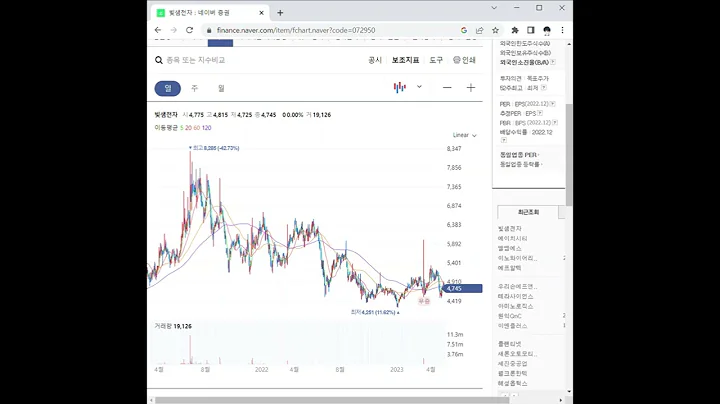Screen dimensions: 720x404
Task: Zoom out the chart with minus icon
Action: coord(447,88)
